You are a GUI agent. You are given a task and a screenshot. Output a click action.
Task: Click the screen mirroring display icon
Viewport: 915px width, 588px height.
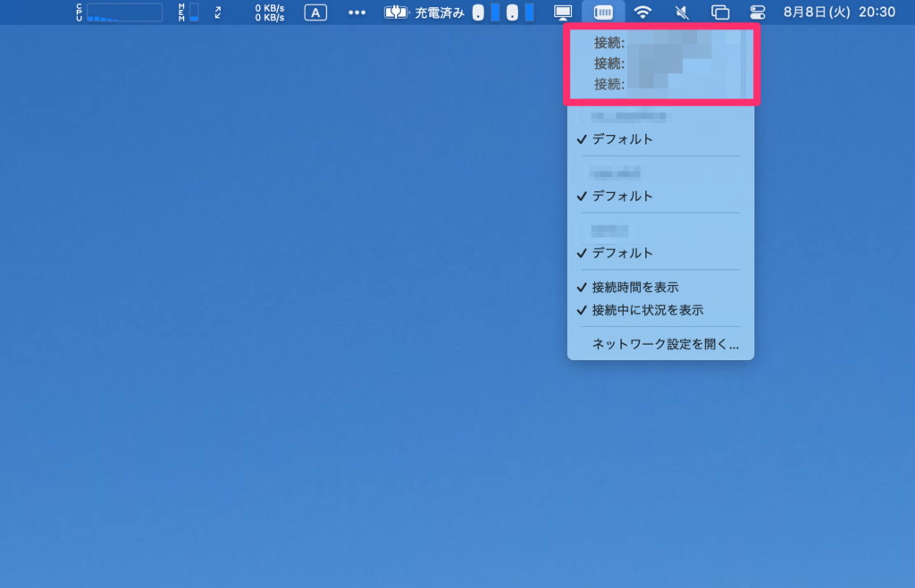(563, 13)
